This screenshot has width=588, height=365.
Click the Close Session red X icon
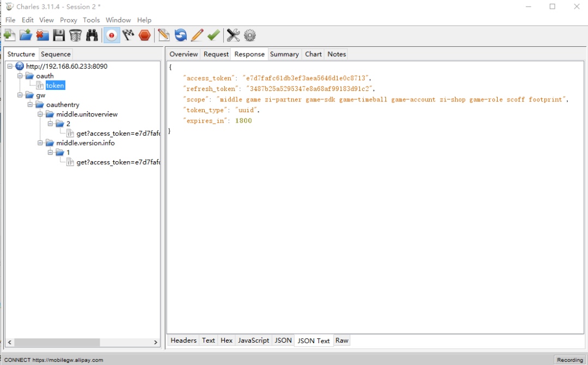[42, 35]
